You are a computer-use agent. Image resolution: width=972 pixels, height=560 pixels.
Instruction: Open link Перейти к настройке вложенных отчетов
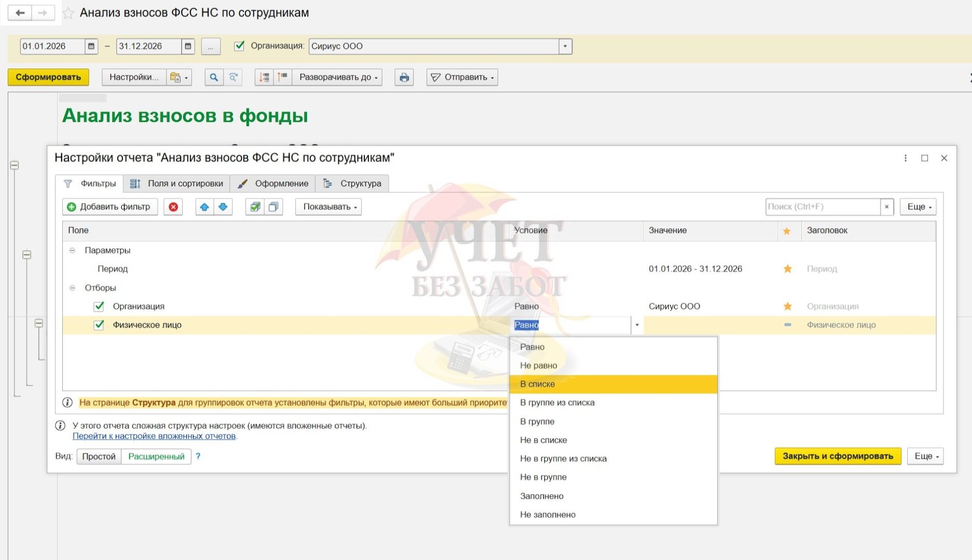154,436
